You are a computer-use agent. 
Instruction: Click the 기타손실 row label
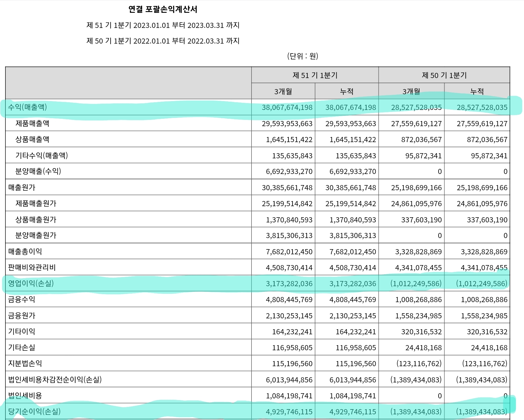22,347
